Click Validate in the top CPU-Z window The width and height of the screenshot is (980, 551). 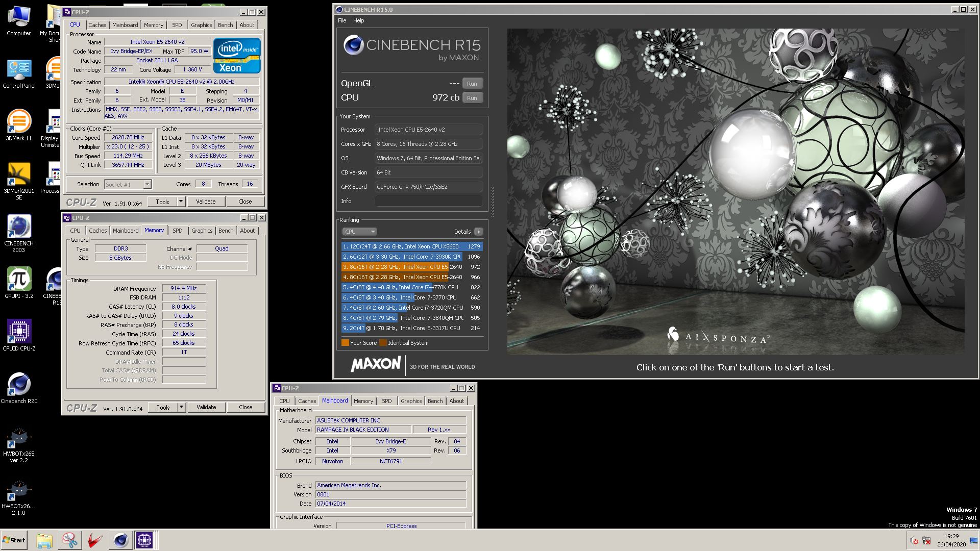pos(206,202)
